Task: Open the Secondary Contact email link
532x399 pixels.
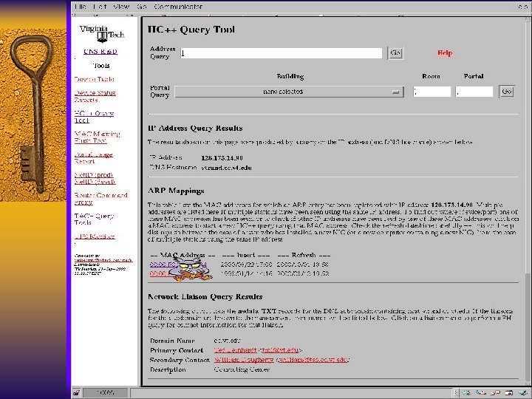Action: point(313,360)
